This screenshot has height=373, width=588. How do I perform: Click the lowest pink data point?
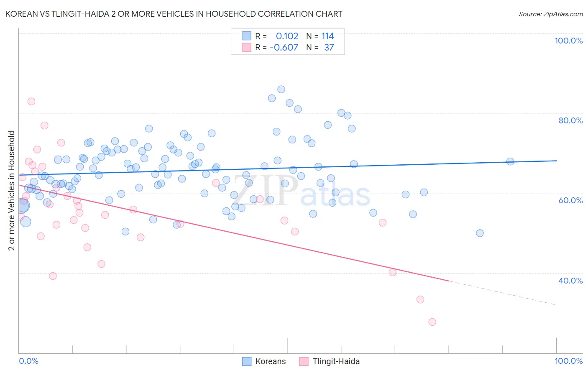pos(432,322)
